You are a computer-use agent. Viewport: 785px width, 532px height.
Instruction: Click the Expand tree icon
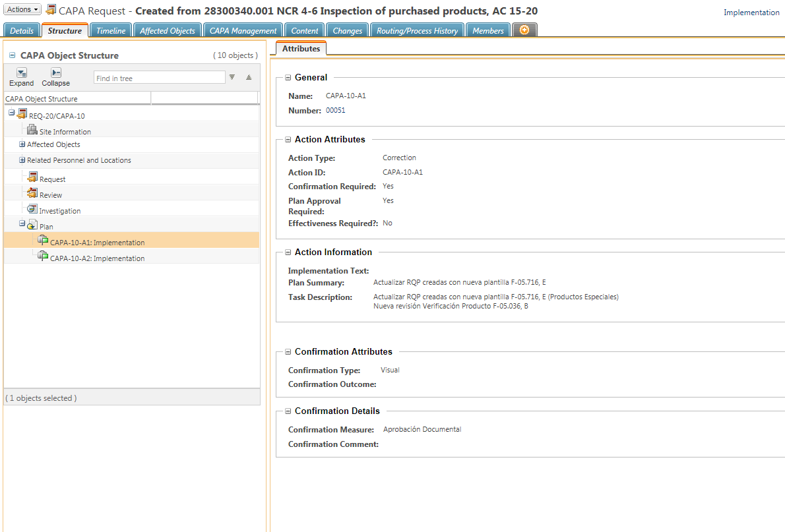[22, 73]
